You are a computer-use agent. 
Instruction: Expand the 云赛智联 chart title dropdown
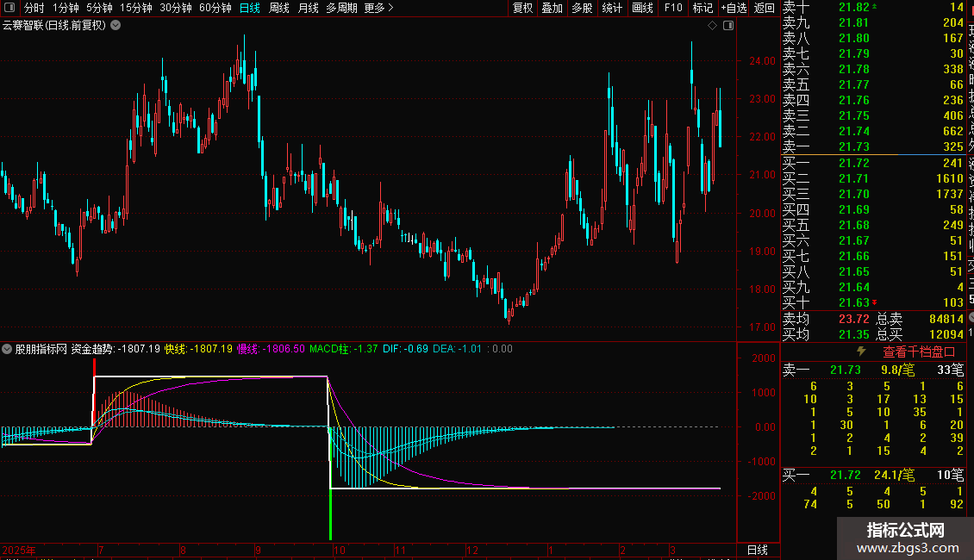(116, 26)
